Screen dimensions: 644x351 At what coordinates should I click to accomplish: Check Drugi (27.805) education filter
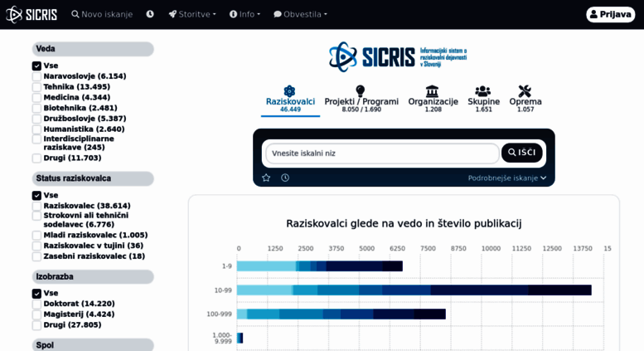36,325
